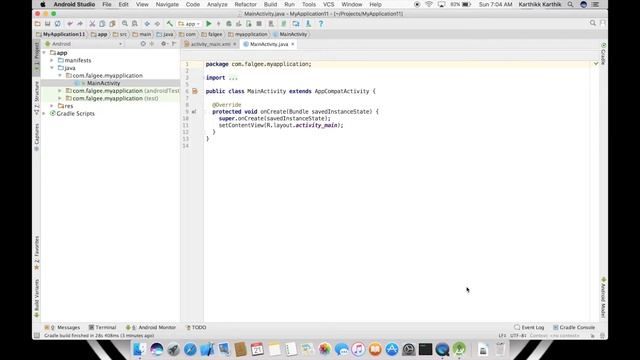The image size is (640, 360).
Task: Toggle the Favorites side panel
Action: coord(36,253)
